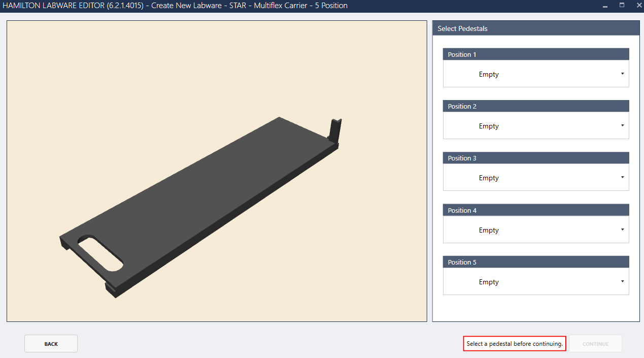The image size is (644, 358).
Task: Click the carrier's oval handle cutout
Action: (x=100, y=252)
